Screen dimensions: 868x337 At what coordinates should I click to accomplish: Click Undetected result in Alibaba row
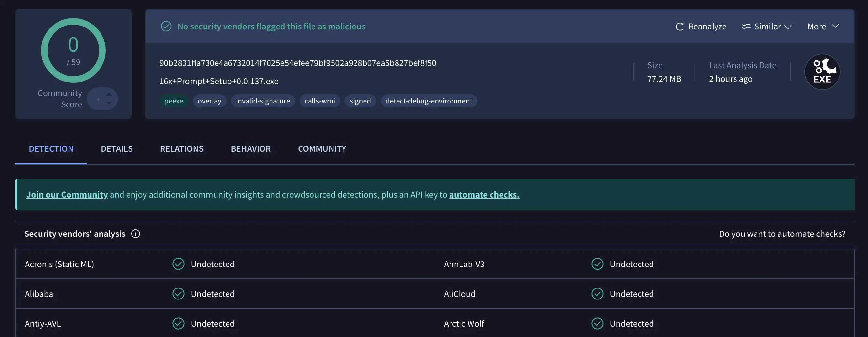point(213,294)
